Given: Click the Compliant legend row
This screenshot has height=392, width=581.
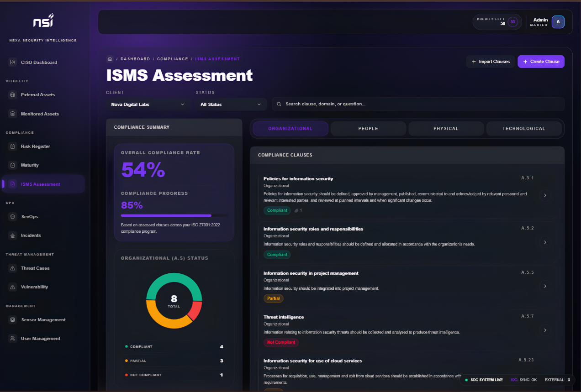Looking at the screenshot, I should (174, 347).
